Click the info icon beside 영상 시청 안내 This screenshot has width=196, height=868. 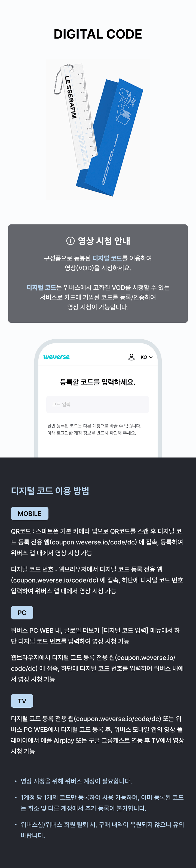tap(70, 241)
